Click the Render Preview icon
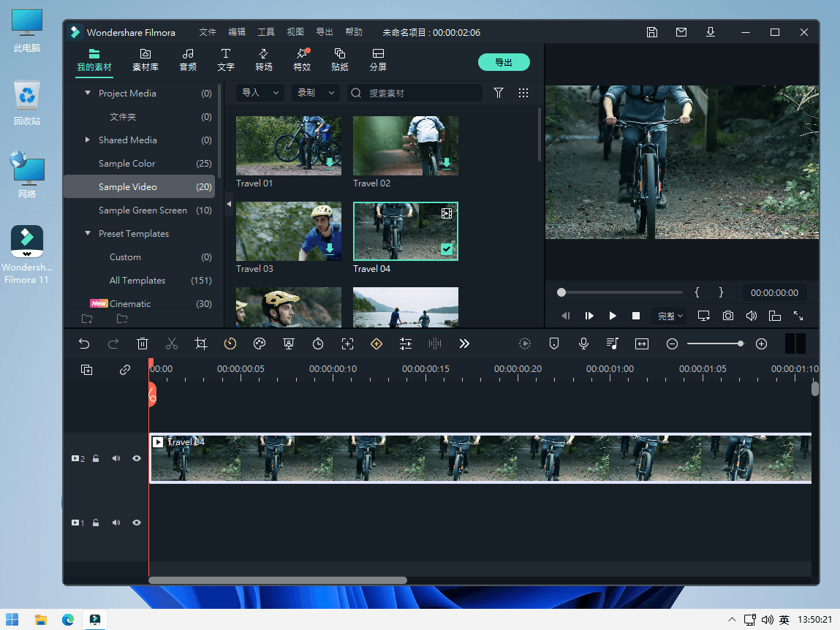Screen dimensions: 840x630 (525, 344)
